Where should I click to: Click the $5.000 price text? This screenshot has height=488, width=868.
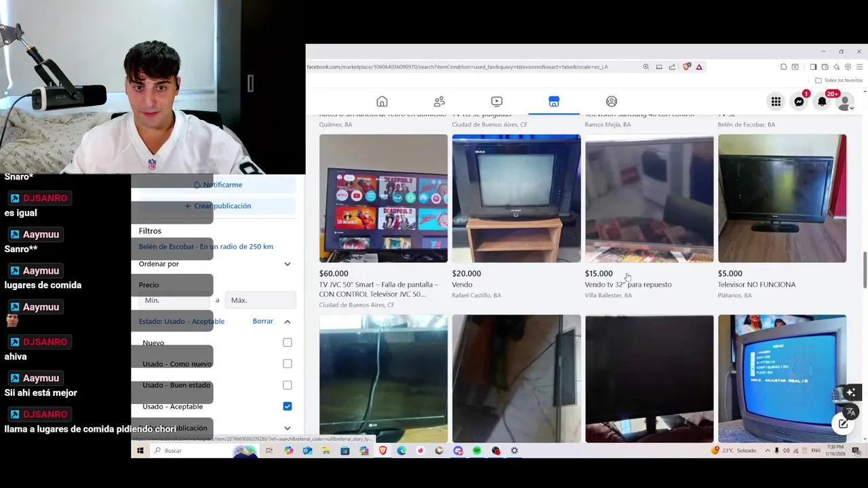730,274
